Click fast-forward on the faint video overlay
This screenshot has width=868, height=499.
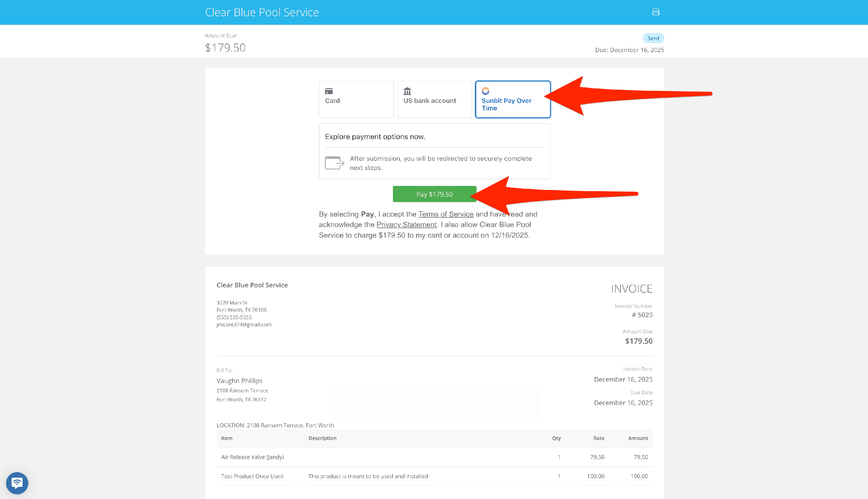(452, 400)
